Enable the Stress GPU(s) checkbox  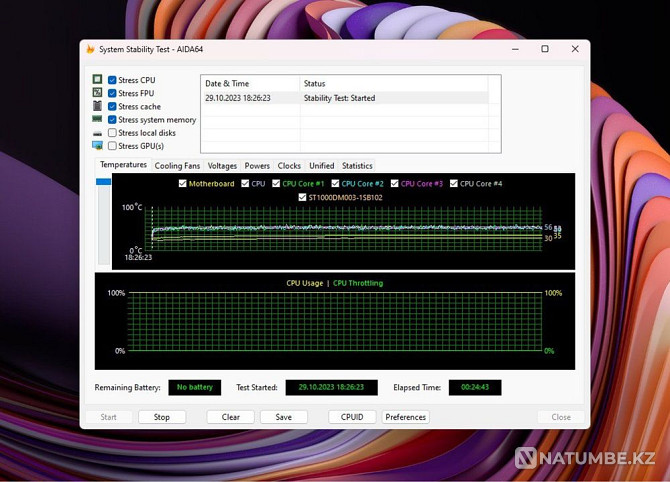coord(112,146)
